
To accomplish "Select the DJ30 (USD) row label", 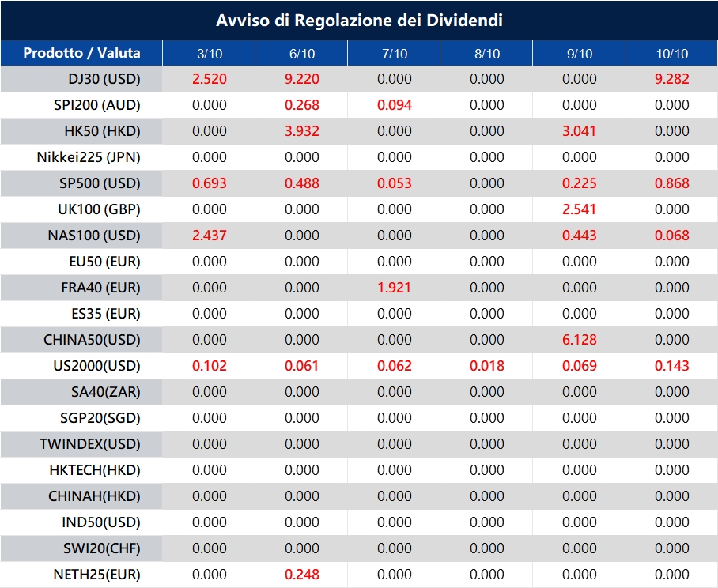I will [x=104, y=79].
